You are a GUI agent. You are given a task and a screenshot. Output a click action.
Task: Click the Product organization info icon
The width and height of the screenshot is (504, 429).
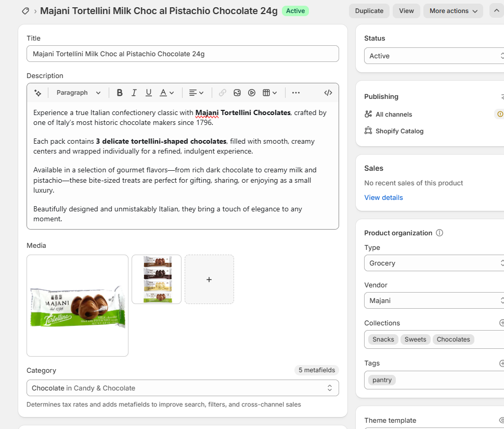[439, 233]
